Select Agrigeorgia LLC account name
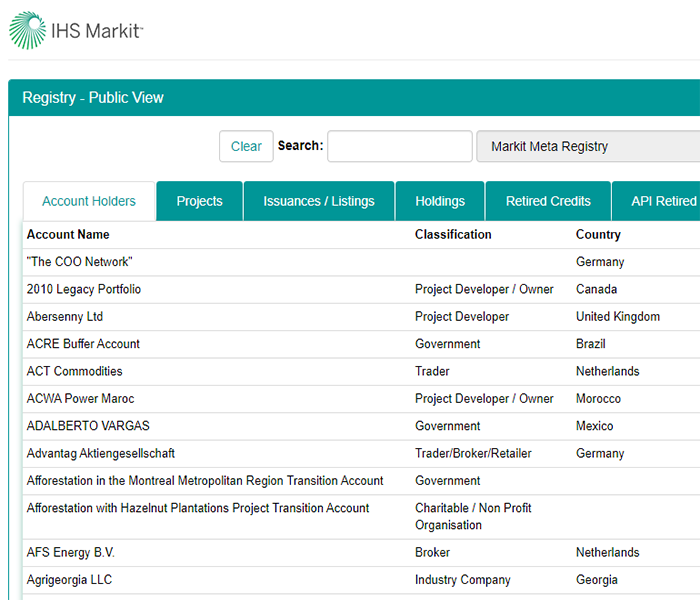The height and width of the screenshot is (600, 700). click(x=69, y=579)
